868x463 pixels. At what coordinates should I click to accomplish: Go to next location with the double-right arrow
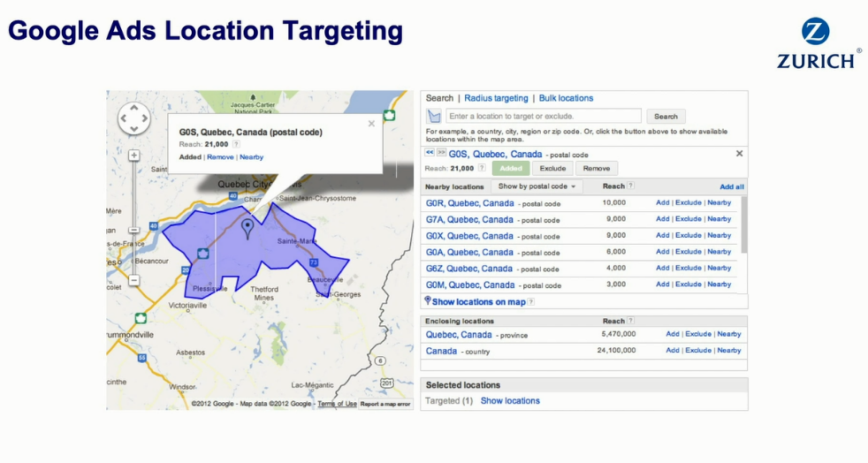(441, 152)
